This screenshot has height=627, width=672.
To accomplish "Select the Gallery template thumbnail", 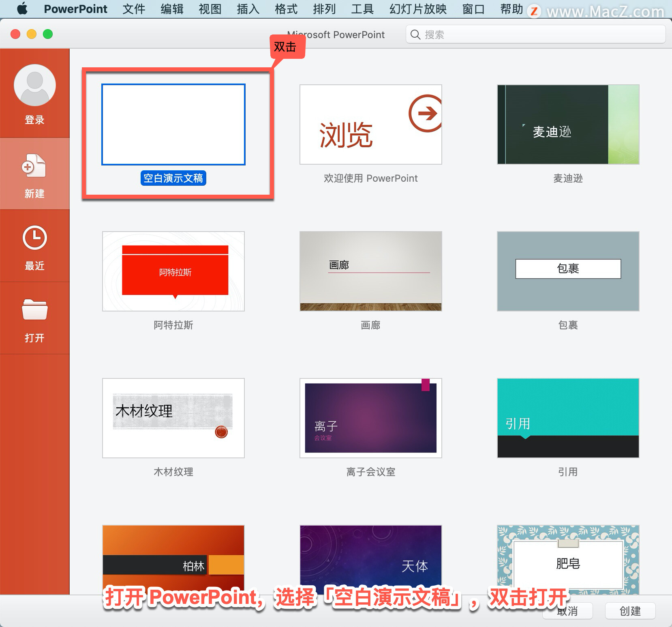I will pos(371,271).
